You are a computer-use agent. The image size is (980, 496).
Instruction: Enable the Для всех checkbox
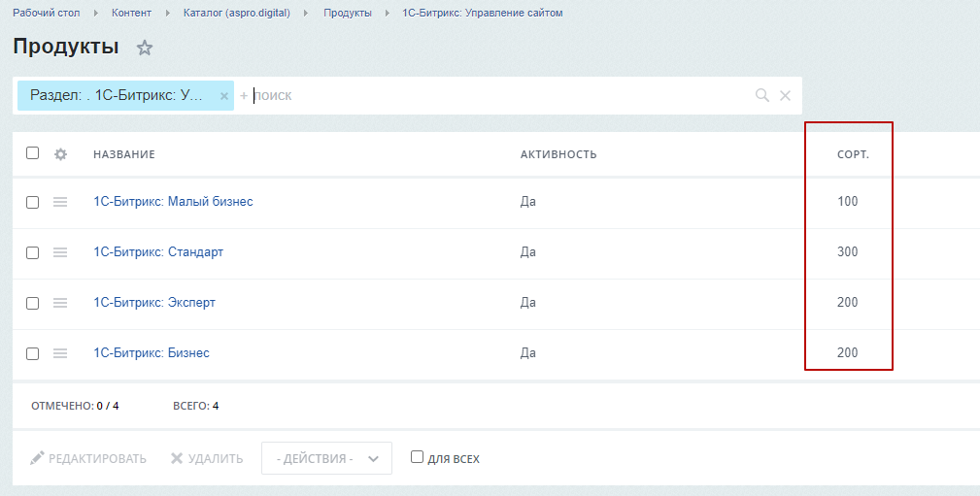[417, 456]
